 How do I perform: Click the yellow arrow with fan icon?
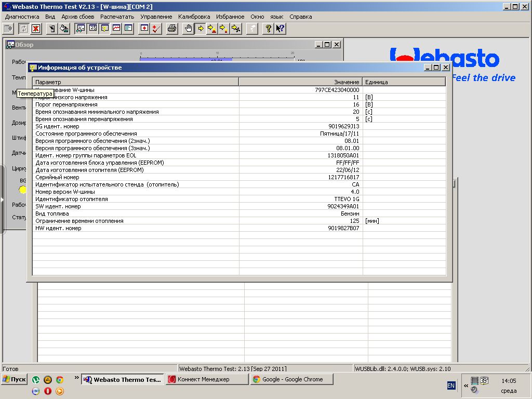click(x=236, y=29)
